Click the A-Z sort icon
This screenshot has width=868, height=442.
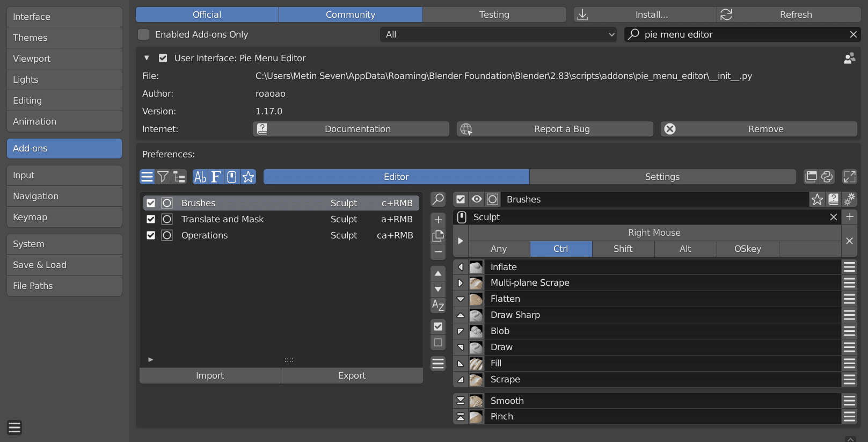tap(438, 305)
